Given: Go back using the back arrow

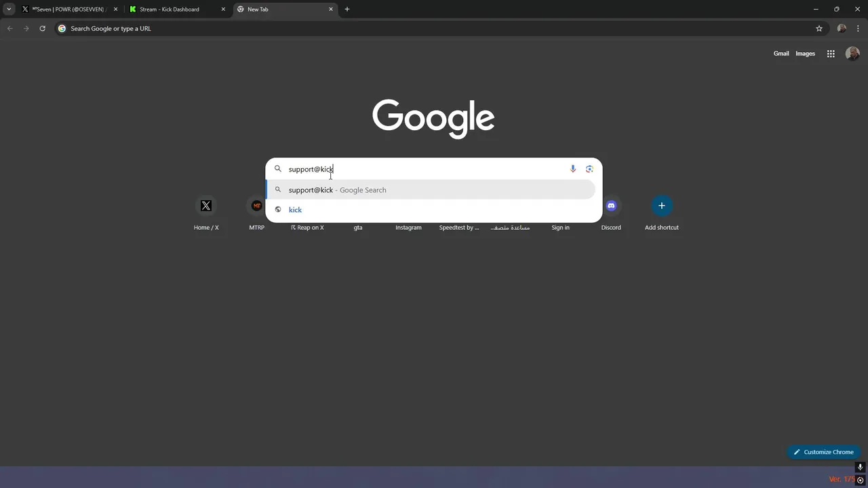Looking at the screenshot, I should point(9,28).
